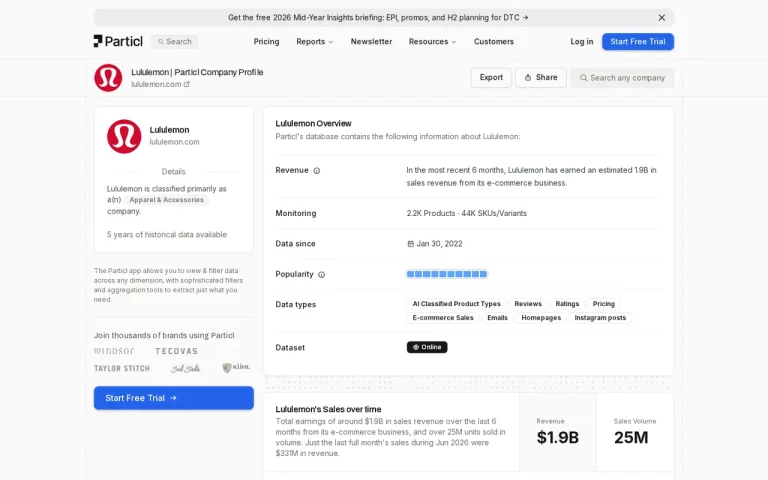This screenshot has height=480, width=768.
Task: Open the Mid-Year Insights briefing link
Action: coord(378,18)
